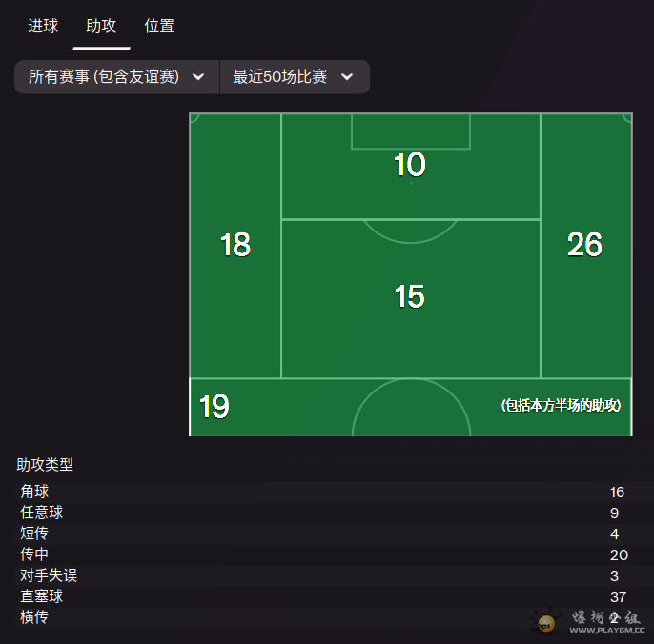Select the 助攻 tab
This screenshot has width=654, height=644.
pos(101,27)
